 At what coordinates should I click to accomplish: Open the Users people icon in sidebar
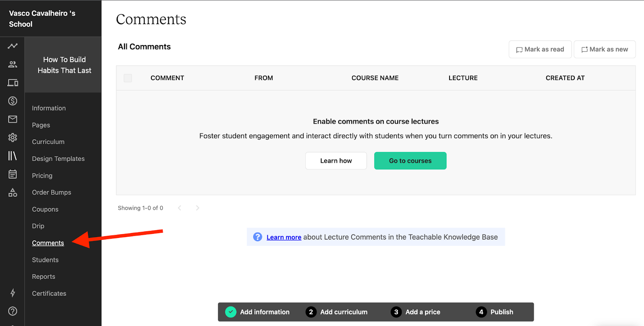pyautogui.click(x=12, y=64)
